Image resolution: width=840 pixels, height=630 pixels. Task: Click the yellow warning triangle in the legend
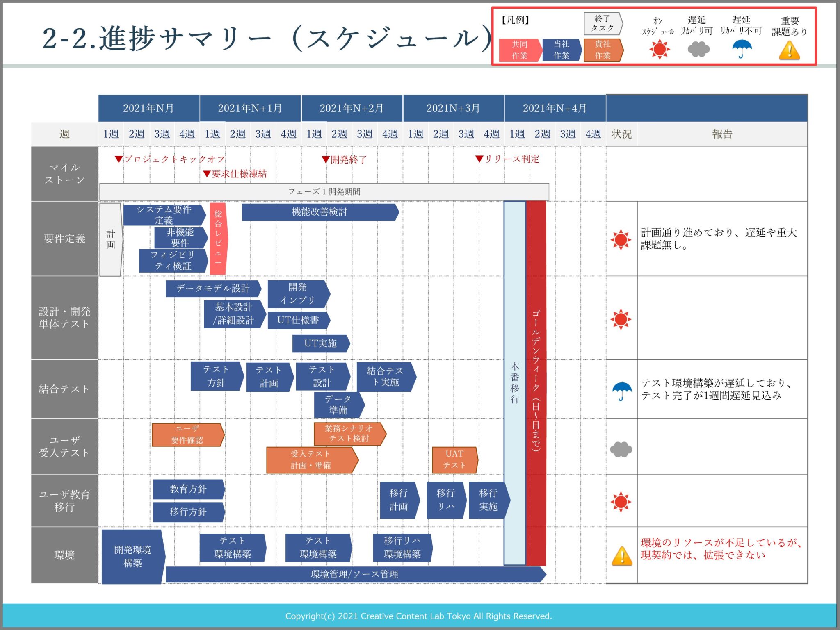tap(789, 51)
